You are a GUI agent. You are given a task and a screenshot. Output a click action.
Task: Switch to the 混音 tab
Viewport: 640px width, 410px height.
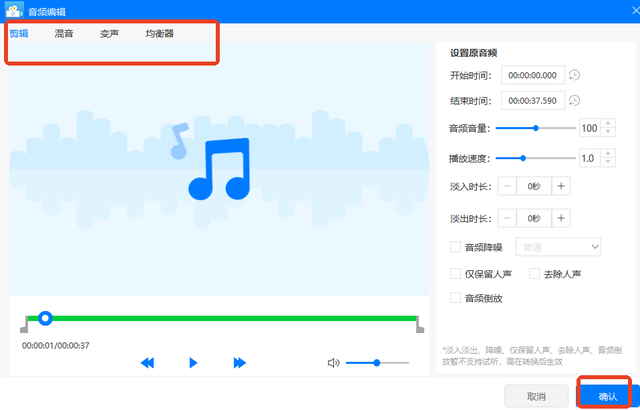coord(64,33)
